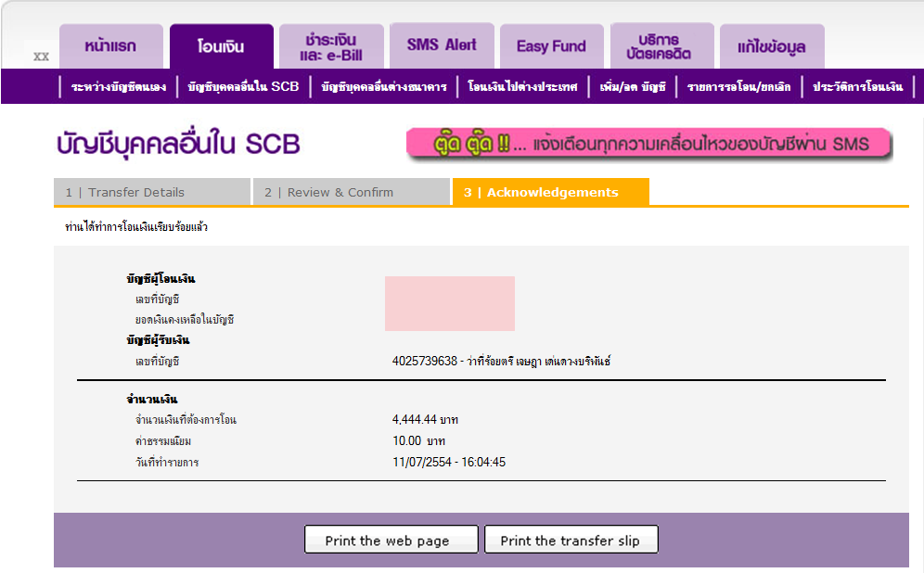Go to the แก้ไขข้อมูล edit info tab
The height and width of the screenshot is (573, 924).
click(772, 46)
